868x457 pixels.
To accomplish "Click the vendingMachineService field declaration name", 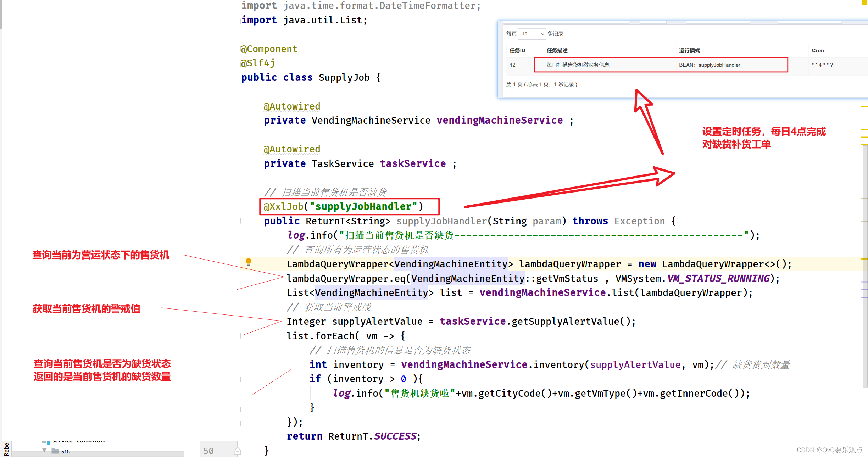I will 500,121.
